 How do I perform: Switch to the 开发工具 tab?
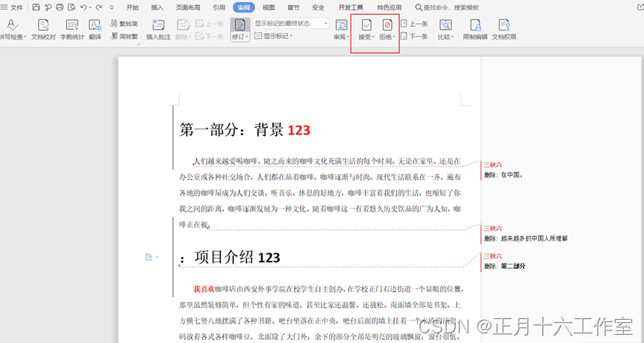pos(350,7)
